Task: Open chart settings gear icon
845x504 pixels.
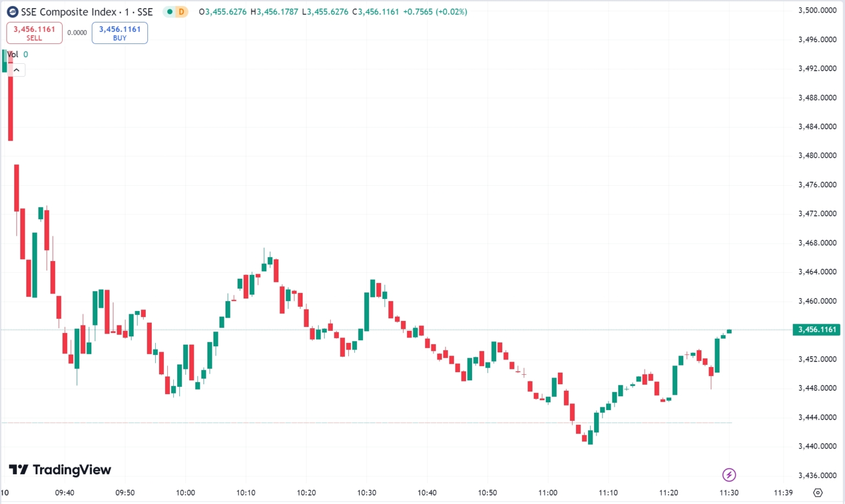Action: (x=817, y=492)
